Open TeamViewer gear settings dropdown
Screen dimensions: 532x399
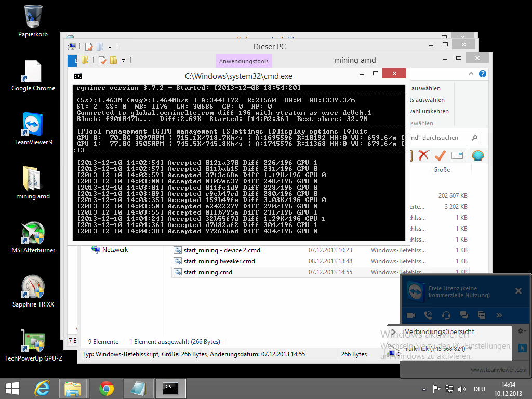(x=522, y=331)
